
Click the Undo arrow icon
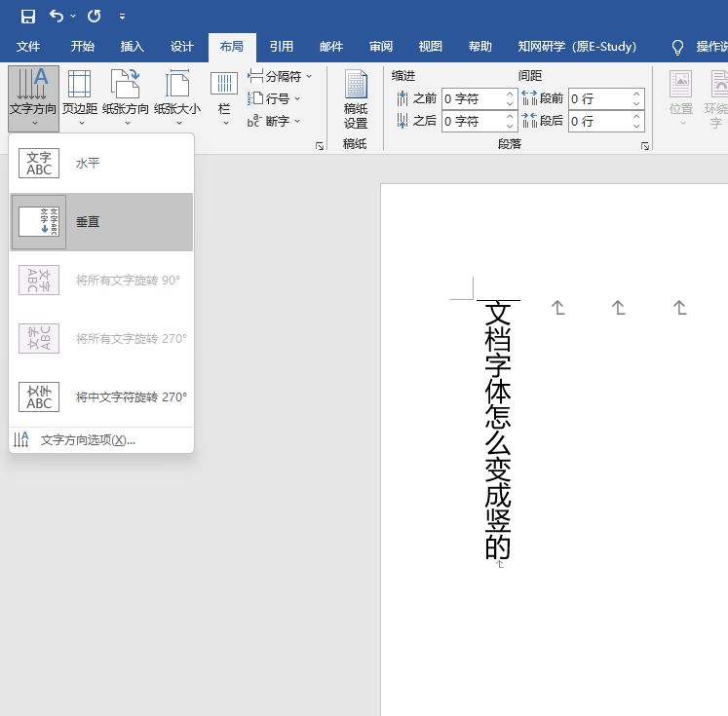57,17
